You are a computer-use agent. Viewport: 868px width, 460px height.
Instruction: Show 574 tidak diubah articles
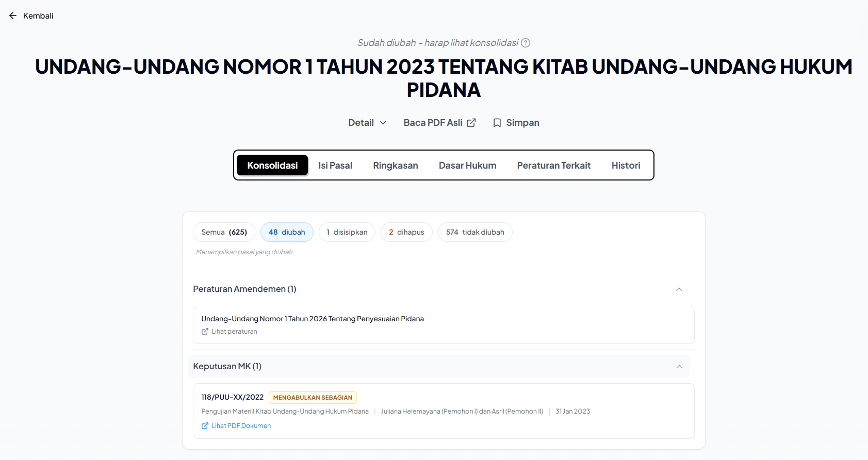click(475, 232)
